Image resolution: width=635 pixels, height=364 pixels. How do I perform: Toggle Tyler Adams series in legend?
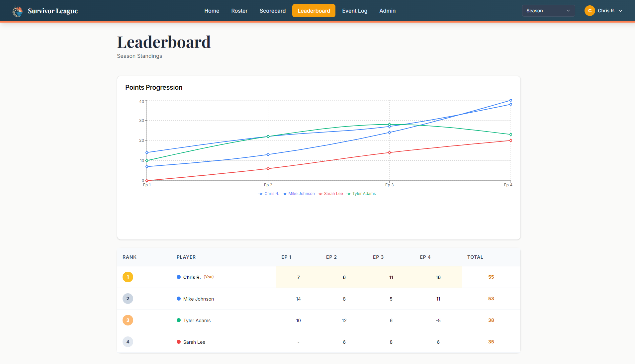[x=361, y=194]
